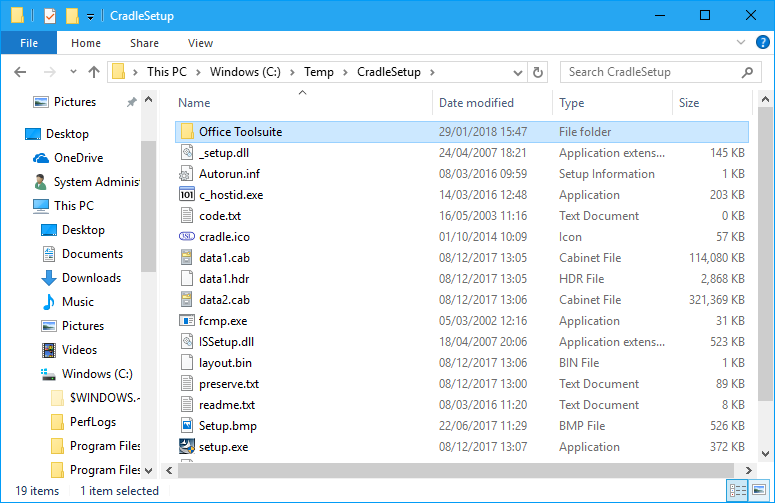Open the Help question mark icon
Image resolution: width=775 pixels, height=503 pixels.
click(x=763, y=42)
